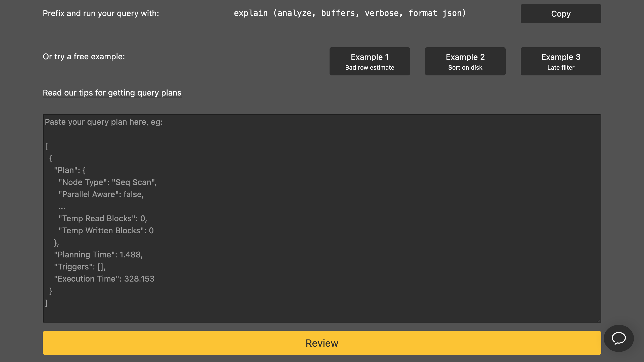Click the query plans tips hyperlink

(112, 93)
